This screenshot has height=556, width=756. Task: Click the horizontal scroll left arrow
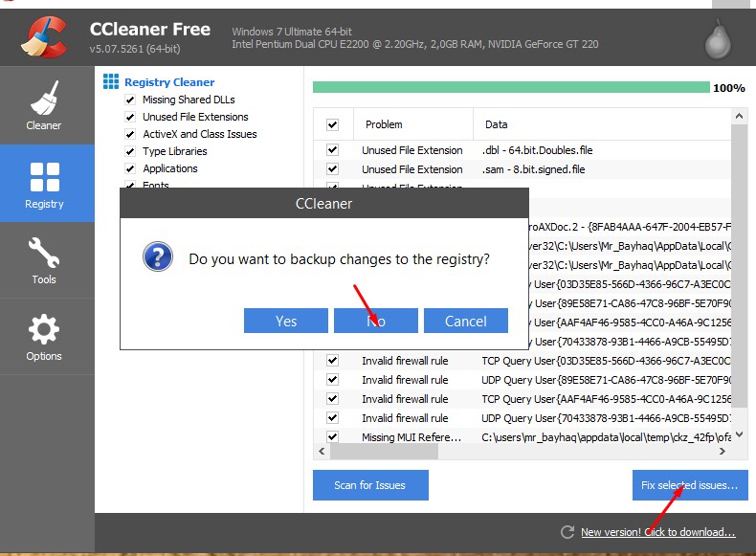(322, 452)
